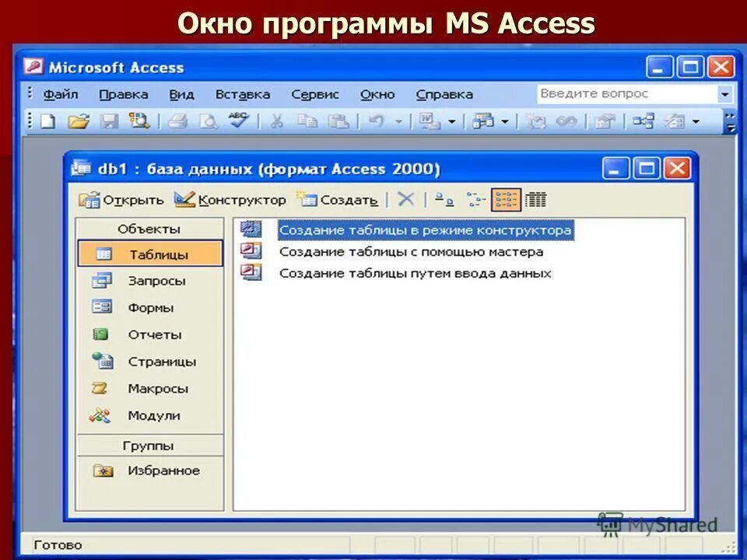Click the Paste clipboard icon
The width and height of the screenshot is (747, 560).
pyautogui.click(x=338, y=121)
